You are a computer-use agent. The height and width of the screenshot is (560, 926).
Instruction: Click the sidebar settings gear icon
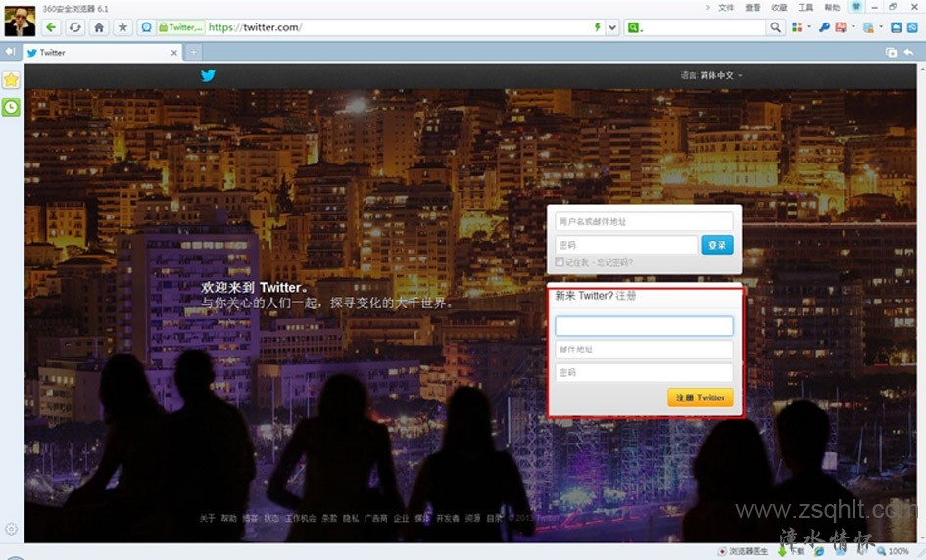(11, 529)
